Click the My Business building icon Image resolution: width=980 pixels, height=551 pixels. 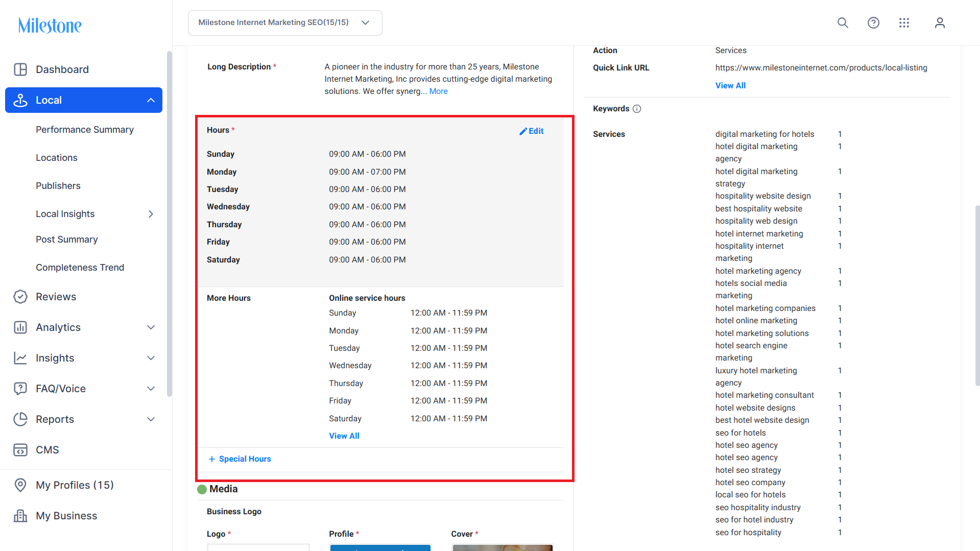[20, 516]
